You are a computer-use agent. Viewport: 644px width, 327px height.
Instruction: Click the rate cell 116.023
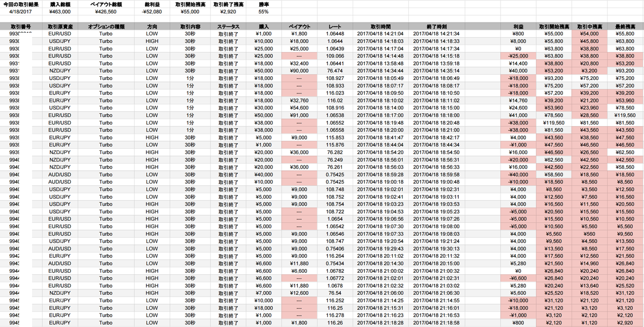335,93
